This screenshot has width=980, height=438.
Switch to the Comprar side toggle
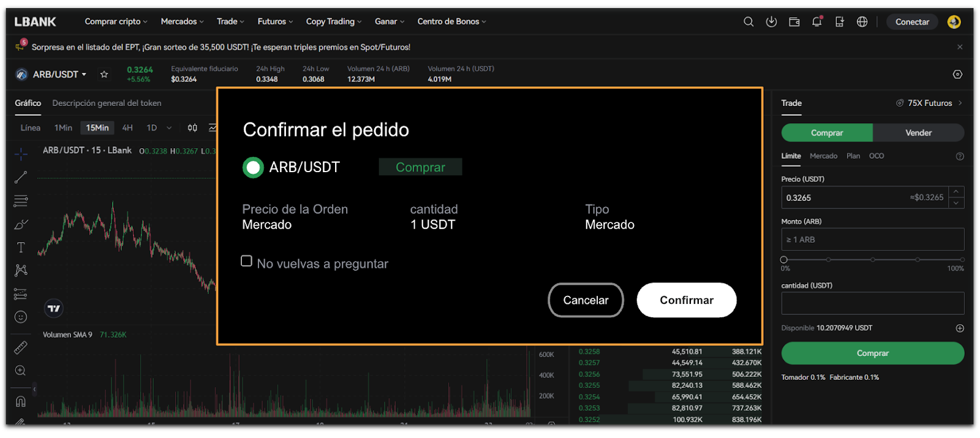827,133
